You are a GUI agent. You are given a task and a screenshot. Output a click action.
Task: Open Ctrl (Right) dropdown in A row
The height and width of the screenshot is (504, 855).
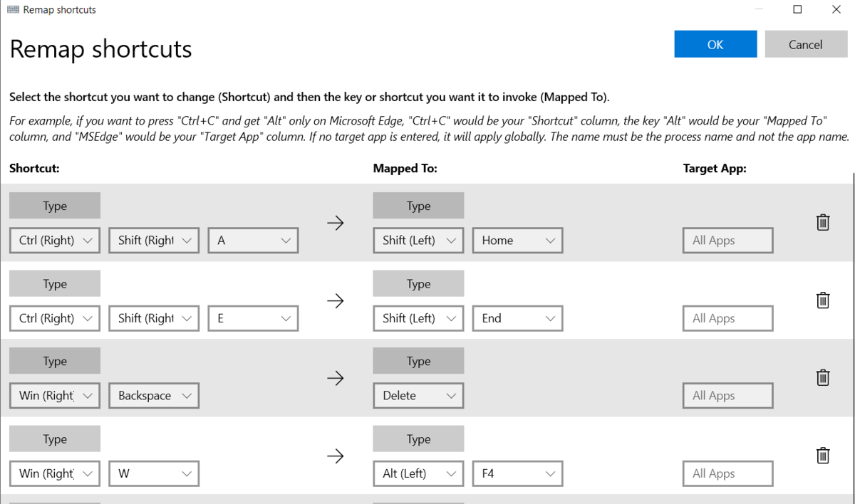(55, 241)
